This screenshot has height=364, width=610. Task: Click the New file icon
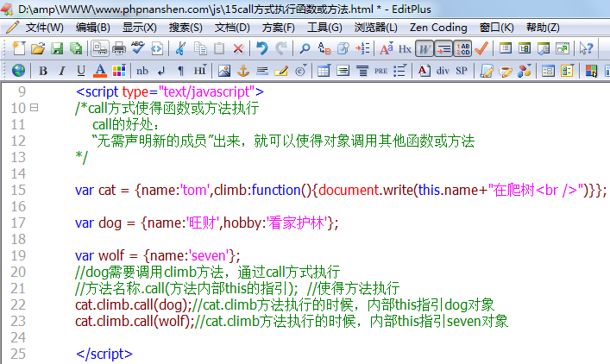(x=19, y=48)
